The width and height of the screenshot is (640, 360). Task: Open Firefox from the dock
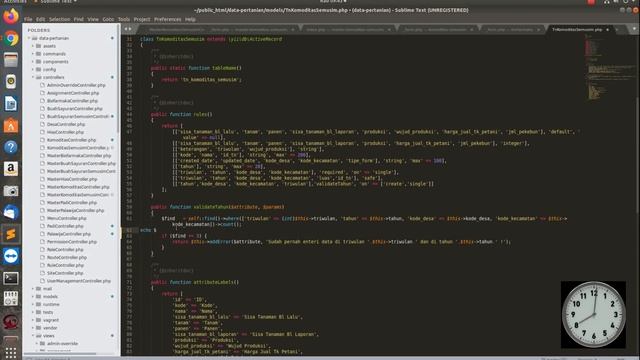[11, 17]
